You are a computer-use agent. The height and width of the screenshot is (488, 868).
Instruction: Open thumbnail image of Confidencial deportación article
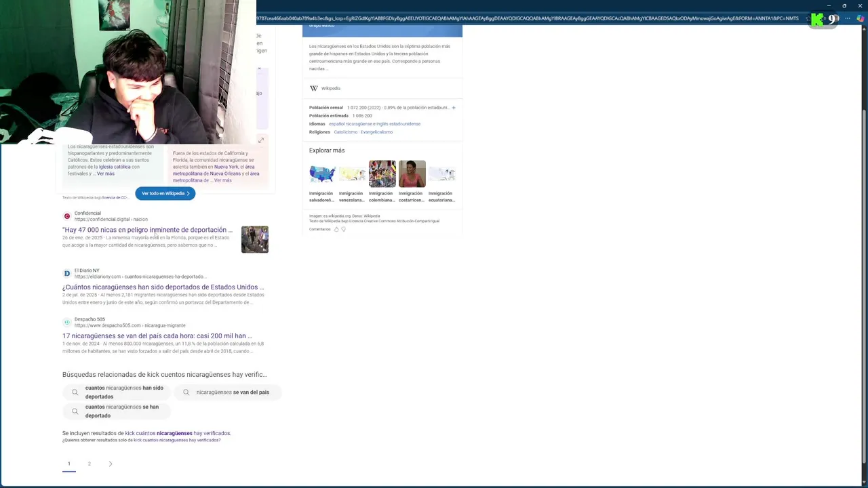click(x=255, y=239)
